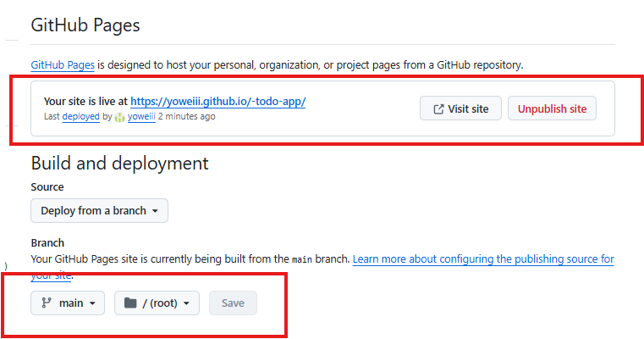Click the 'Branch' label

(x=47, y=242)
